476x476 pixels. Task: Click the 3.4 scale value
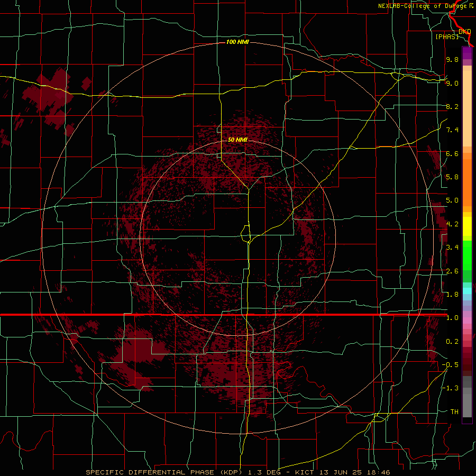click(x=452, y=248)
